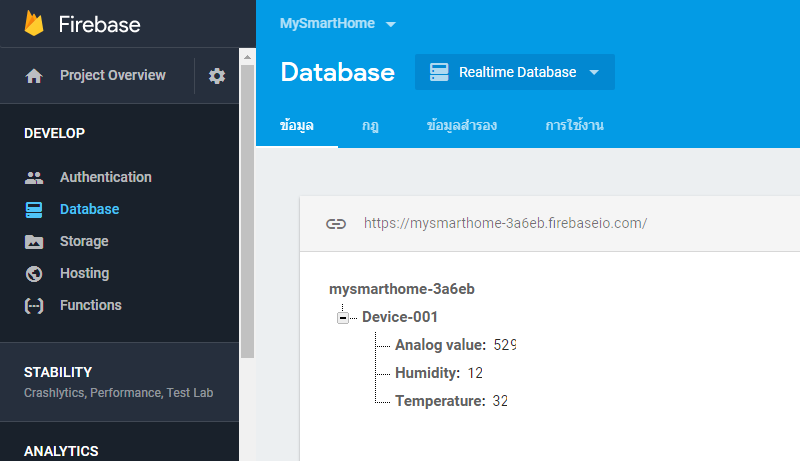Viewport: 800px width, 461px height.
Task: Open the Realtime Database selector dropdown
Action: pos(515,72)
